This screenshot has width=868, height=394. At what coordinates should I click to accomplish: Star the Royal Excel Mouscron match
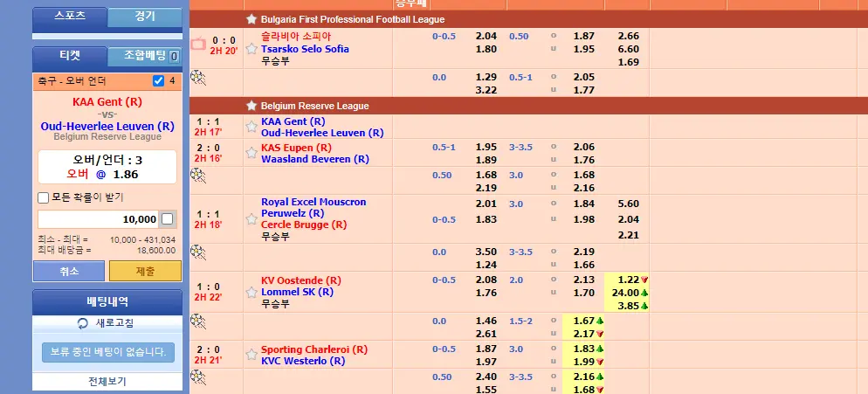coord(251,219)
